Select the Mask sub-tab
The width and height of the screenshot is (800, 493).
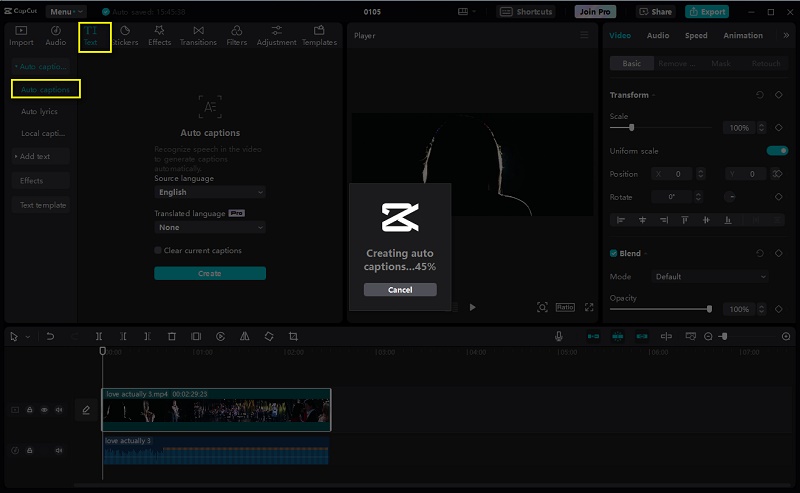tap(721, 63)
